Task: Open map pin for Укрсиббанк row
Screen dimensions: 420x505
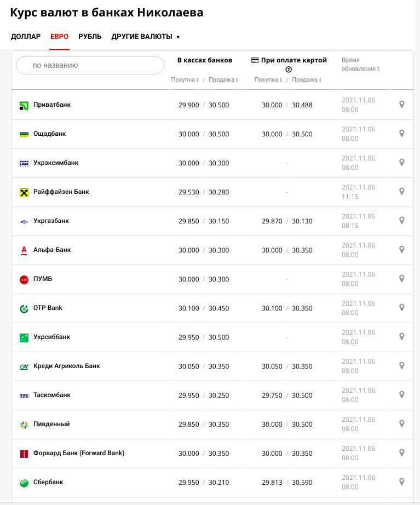Action: tap(401, 336)
